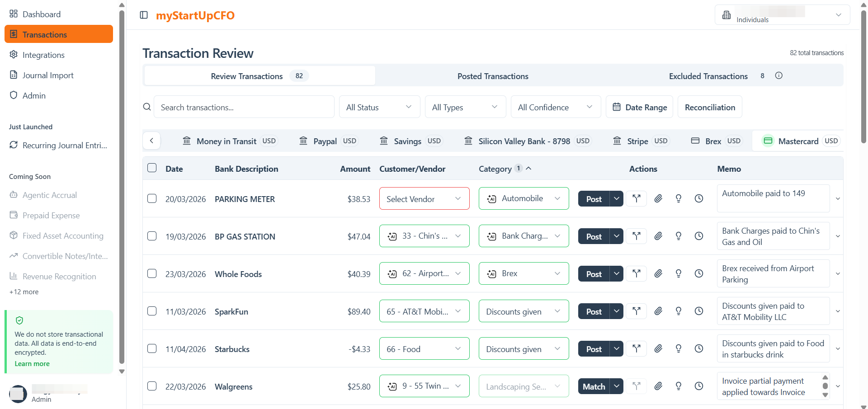This screenshot has width=868, height=409.
Task: View history clock for PARKING METER
Action: point(698,198)
